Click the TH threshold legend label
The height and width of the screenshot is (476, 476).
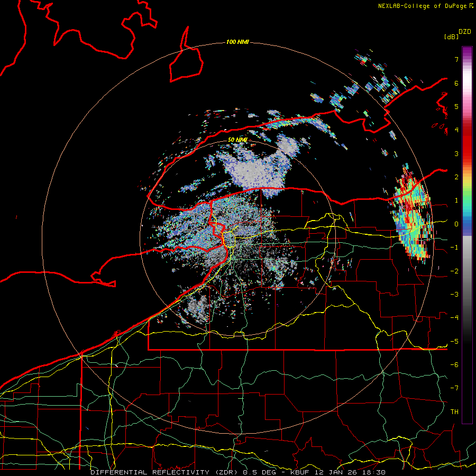(454, 412)
